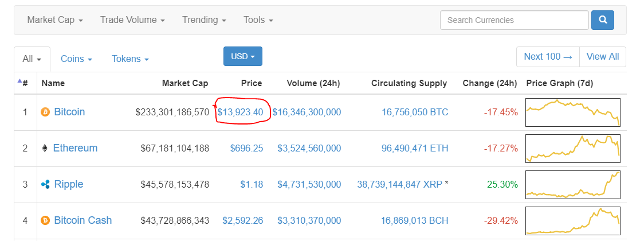Click Bitcoin Cash price $2,592.26
The image size is (644, 241).
243,220
